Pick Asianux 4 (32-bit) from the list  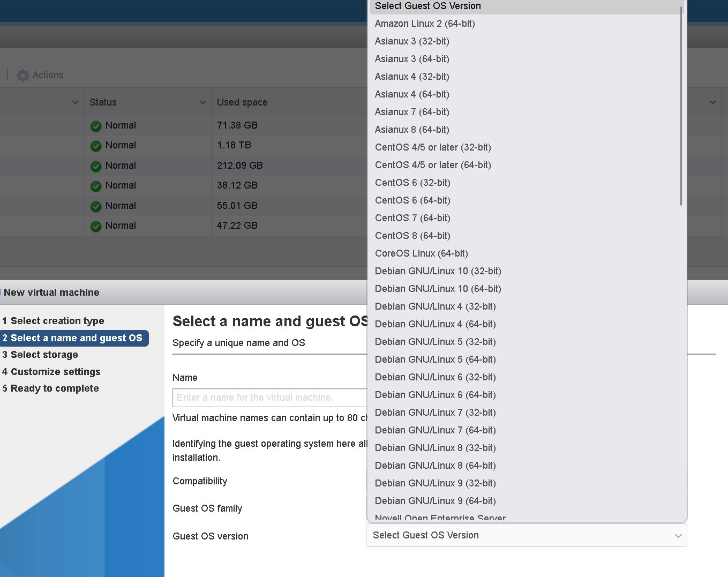[412, 77]
